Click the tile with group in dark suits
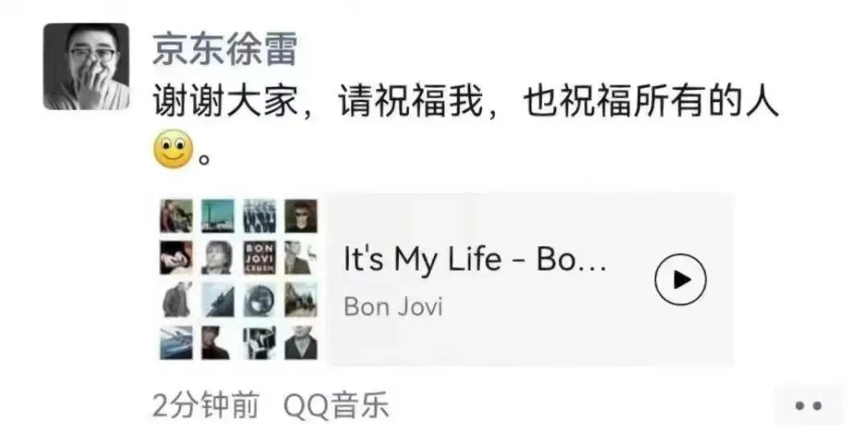Image resolution: width=868 pixels, height=425 pixels. [259, 216]
